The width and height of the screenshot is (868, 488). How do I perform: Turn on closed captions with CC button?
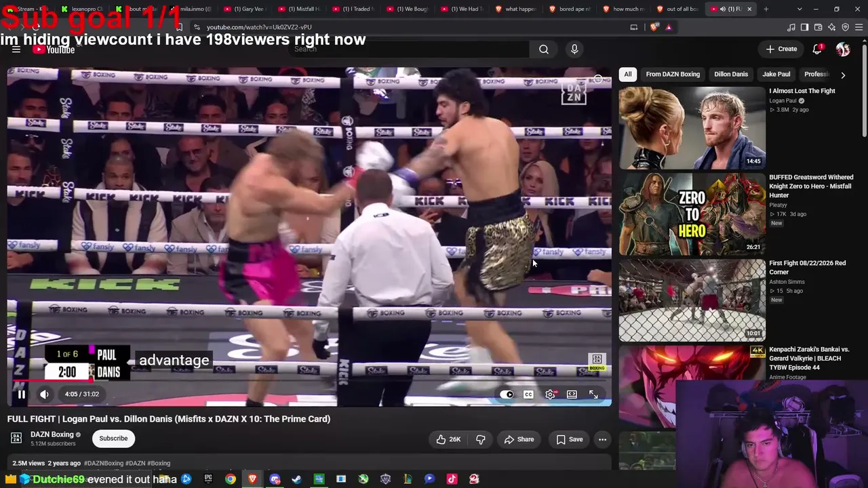pyautogui.click(x=528, y=394)
